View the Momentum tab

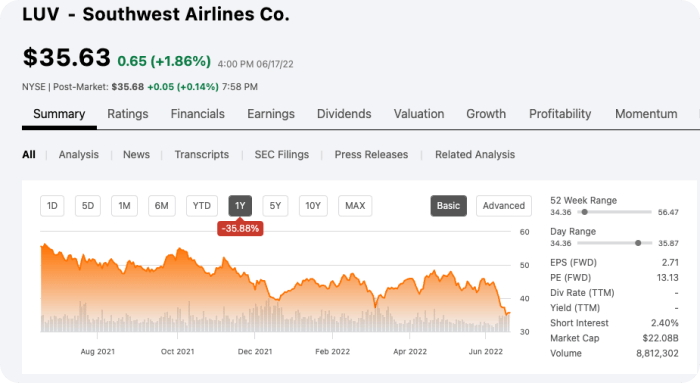[646, 114]
